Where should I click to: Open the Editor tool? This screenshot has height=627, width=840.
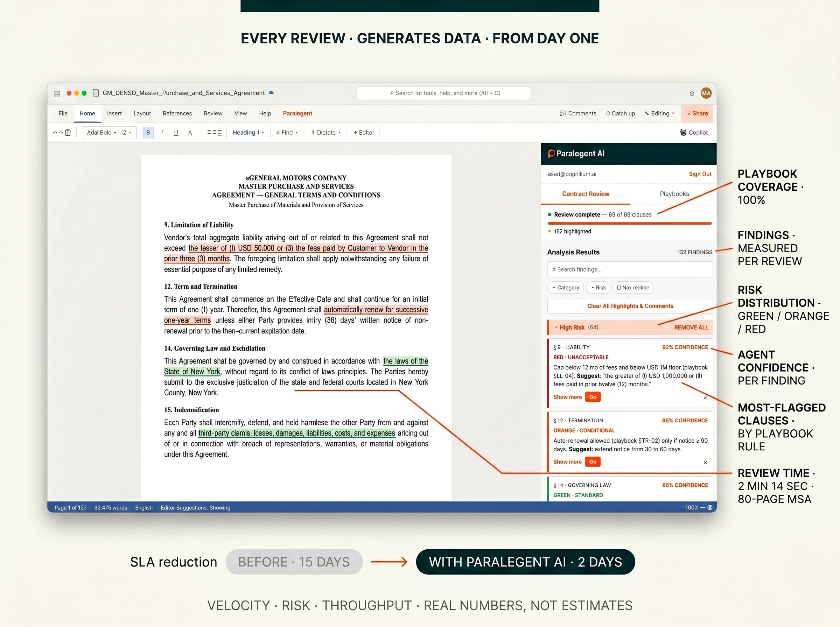(x=364, y=133)
